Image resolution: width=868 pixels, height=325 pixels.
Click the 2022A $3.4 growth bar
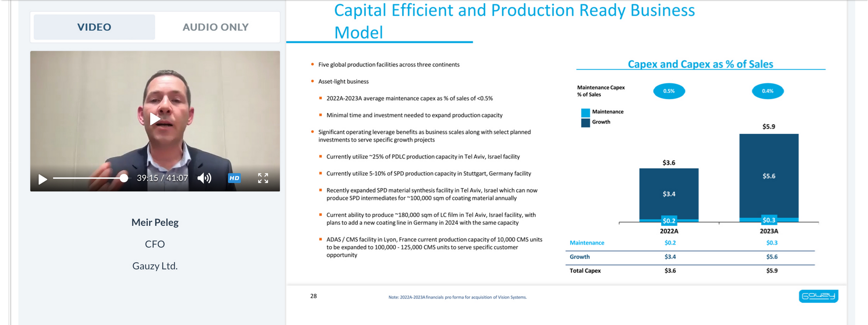[x=669, y=194]
